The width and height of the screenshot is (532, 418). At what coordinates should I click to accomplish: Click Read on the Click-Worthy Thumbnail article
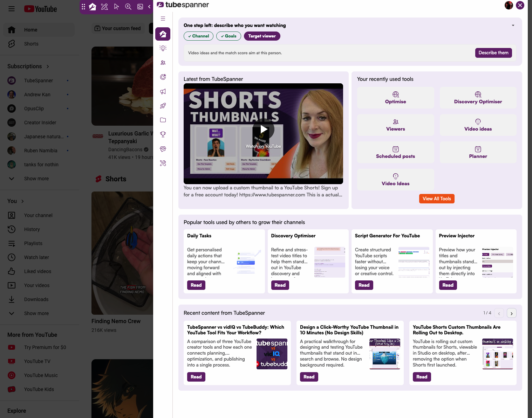[x=309, y=377]
